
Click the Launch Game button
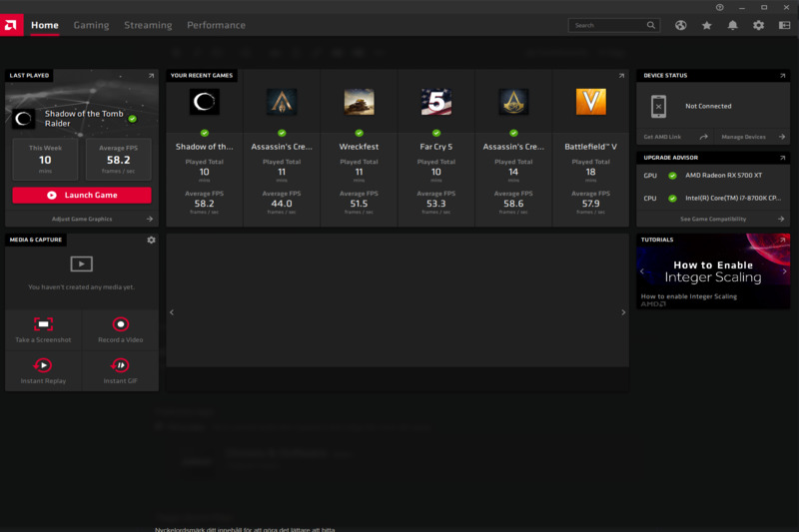(x=82, y=195)
